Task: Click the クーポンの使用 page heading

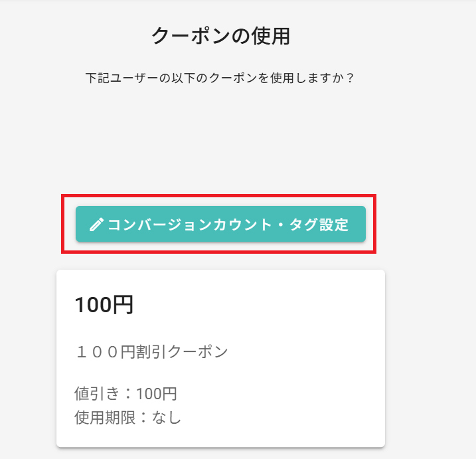Action: pos(220,36)
